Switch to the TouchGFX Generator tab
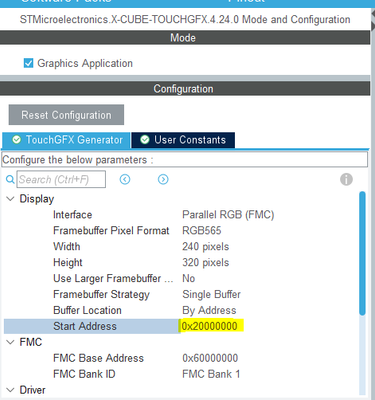 (x=66, y=140)
